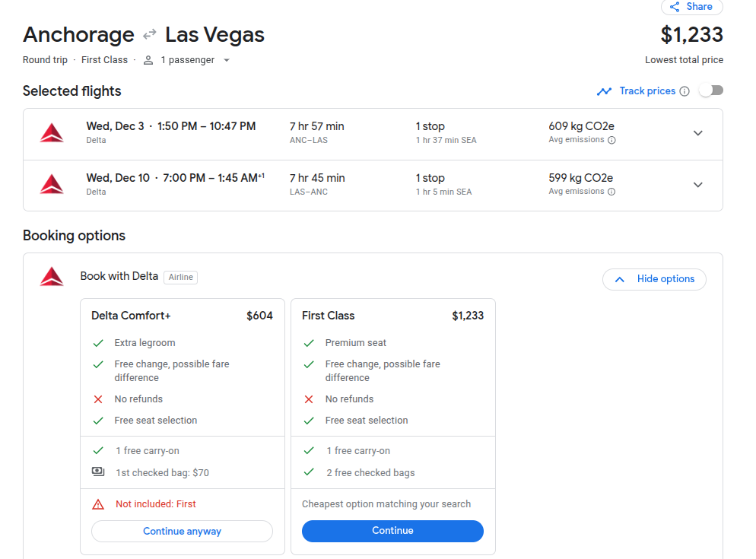Image resolution: width=756 pixels, height=559 pixels.
Task: Click the Delta logo on the Dec 10 flight
Action: click(x=52, y=184)
